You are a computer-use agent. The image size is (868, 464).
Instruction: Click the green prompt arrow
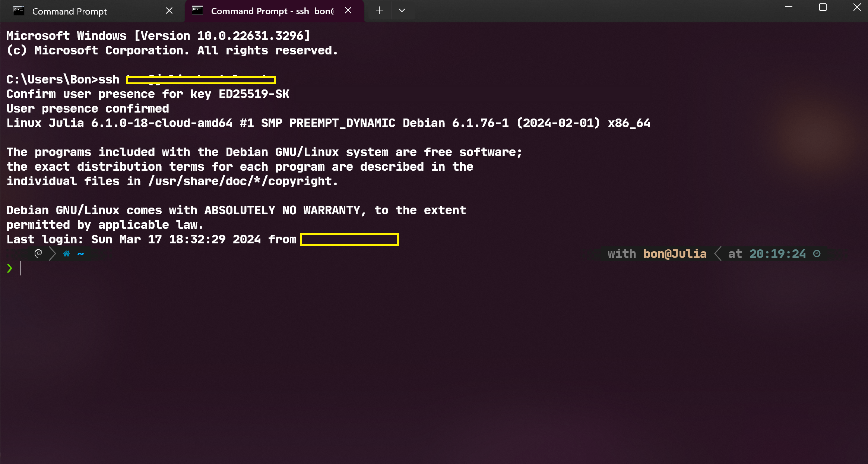10,268
